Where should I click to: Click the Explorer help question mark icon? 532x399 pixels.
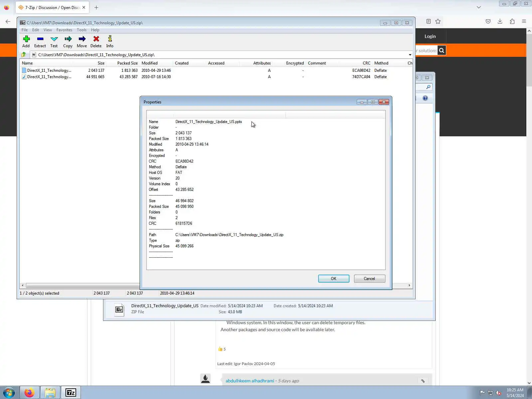click(x=425, y=98)
